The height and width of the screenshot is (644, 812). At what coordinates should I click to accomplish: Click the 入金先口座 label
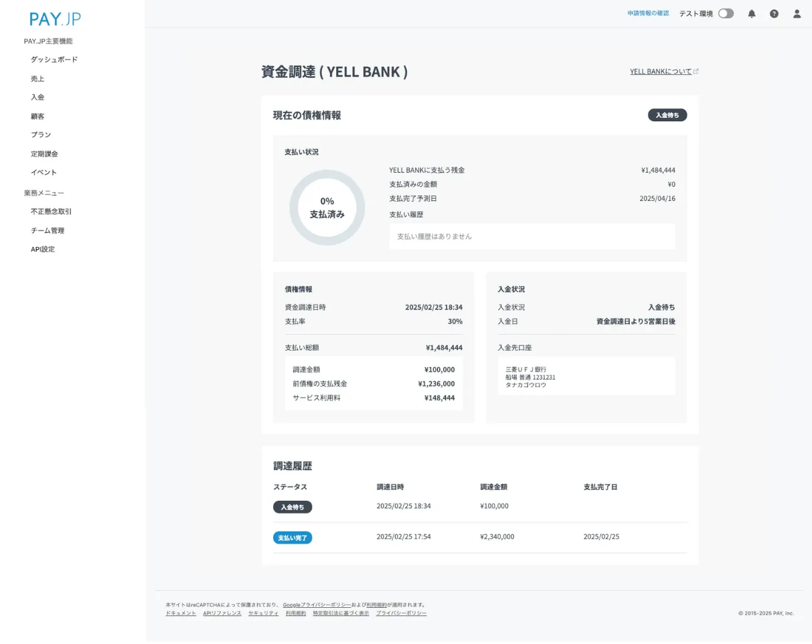point(515,348)
